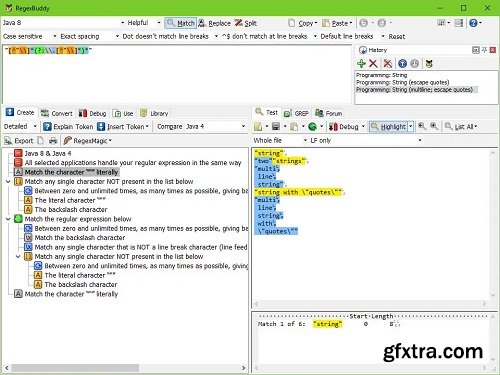This screenshot has width=500, height=375.
Task: Collapse the 'Match the regular expression below' node
Action: 8,219
